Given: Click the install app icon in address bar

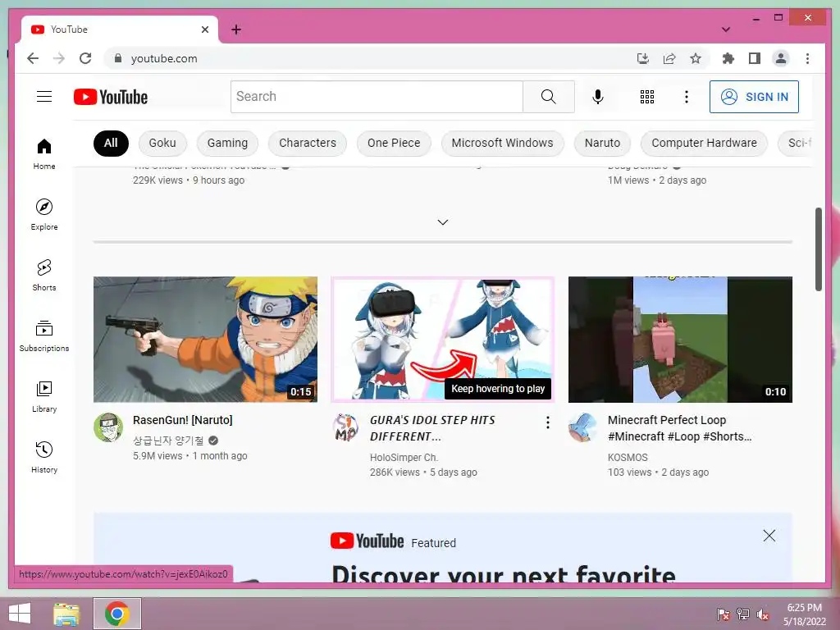Looking at the screenshot, I should pos(643,58).
